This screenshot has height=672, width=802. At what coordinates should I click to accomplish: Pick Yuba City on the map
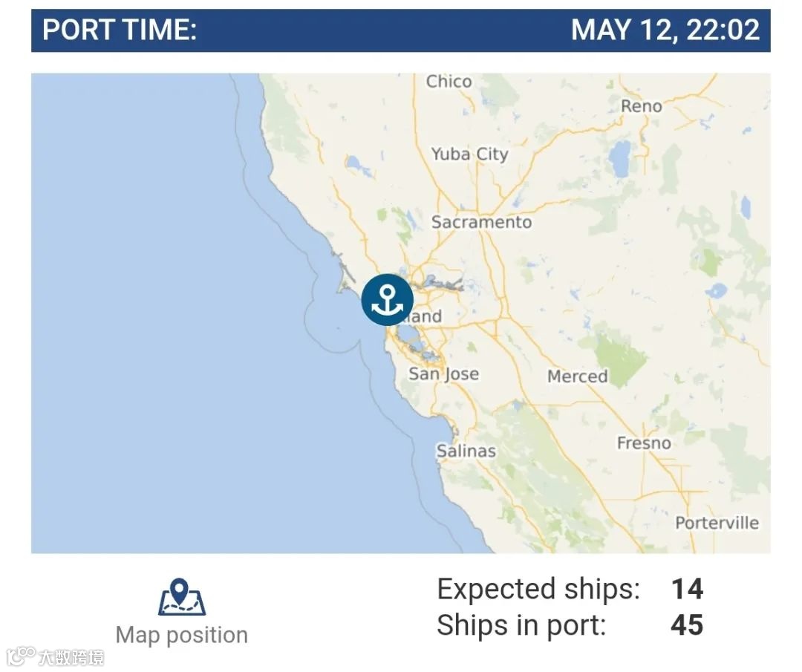tap(469, 154)
